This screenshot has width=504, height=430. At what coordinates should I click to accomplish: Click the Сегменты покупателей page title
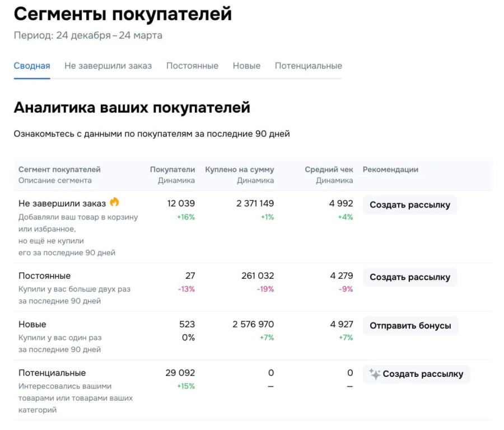tap(123, 14)
